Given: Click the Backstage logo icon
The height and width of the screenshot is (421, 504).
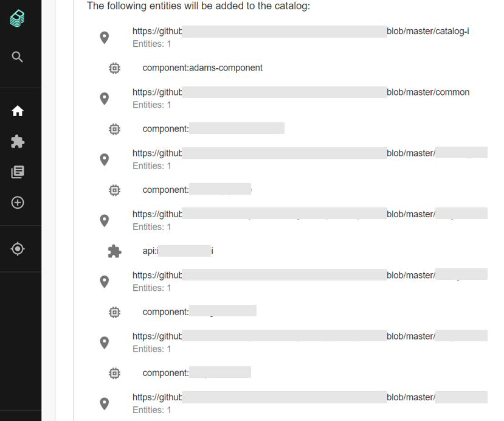Looking at the screenshot, I should coord(17,18).
